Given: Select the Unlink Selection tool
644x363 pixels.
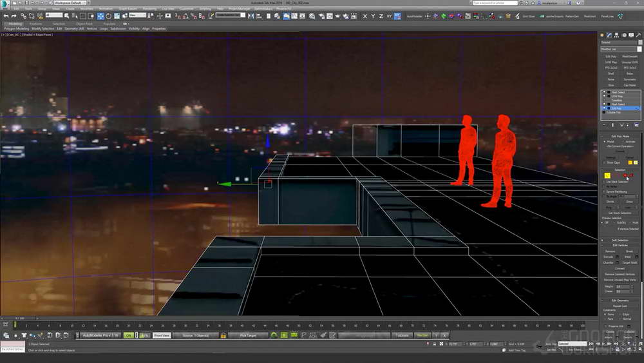Looking at the screenshot, I should [x=32, y=16].
